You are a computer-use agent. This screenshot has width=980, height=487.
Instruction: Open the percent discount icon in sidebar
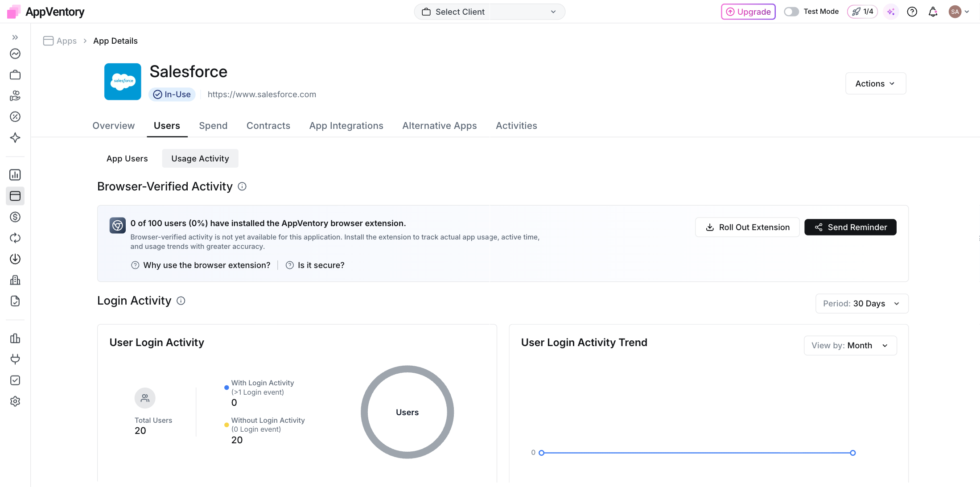15,117
